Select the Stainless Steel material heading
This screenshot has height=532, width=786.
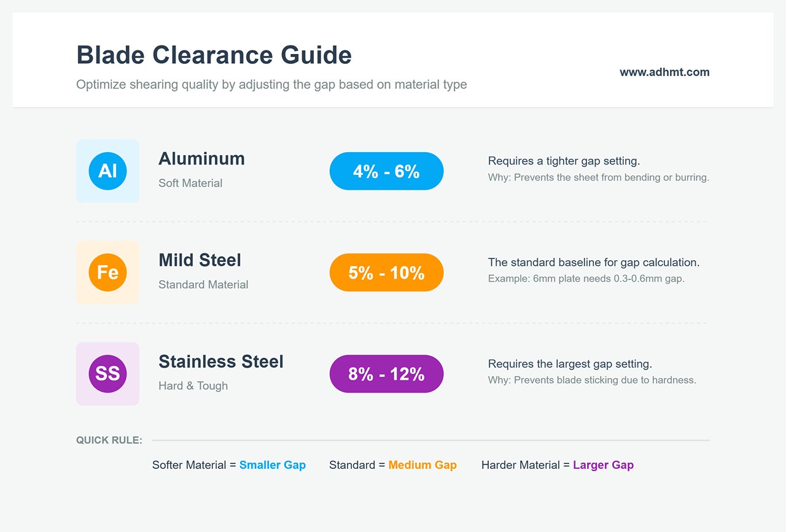221,361
